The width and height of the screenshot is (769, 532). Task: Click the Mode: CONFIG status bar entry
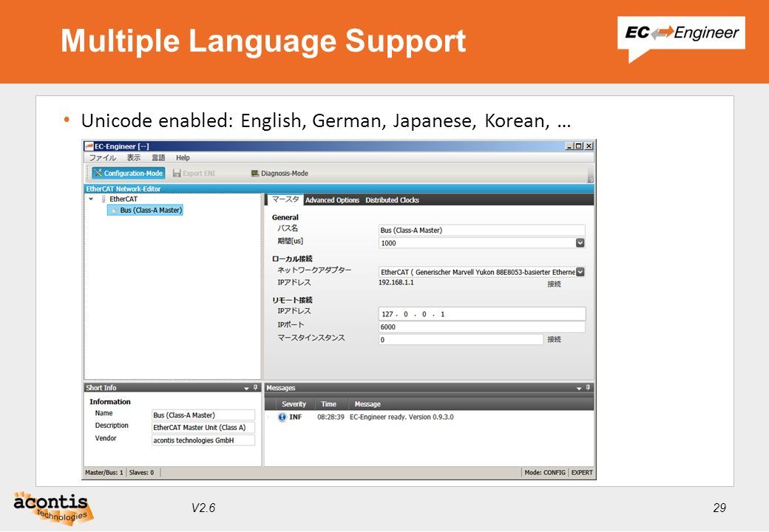545,473
